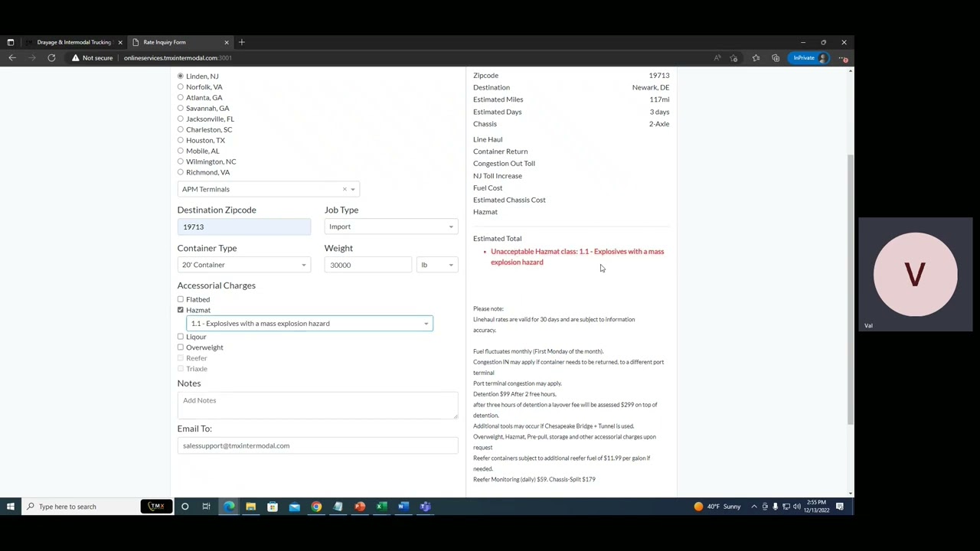Expand the APM Terminals dropdown arrow

click(352, 189)
